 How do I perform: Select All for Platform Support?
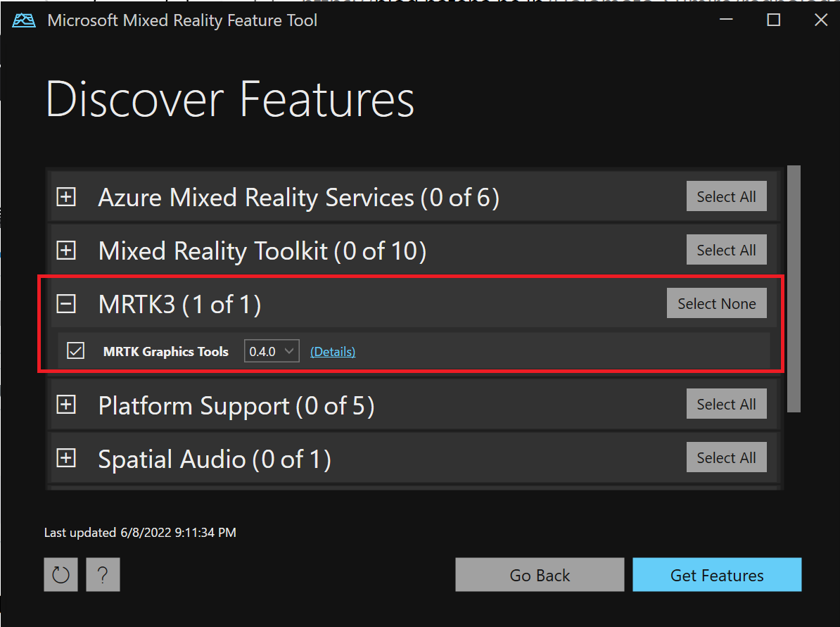coord(726,403)
